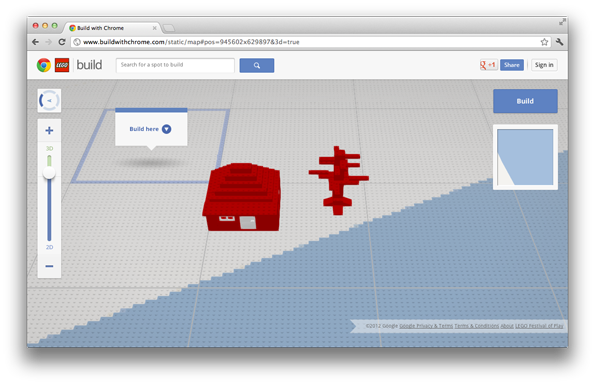Viewport: 595px width, 385px height.
Task: Click the Sign in button
Action: (544, 65)
